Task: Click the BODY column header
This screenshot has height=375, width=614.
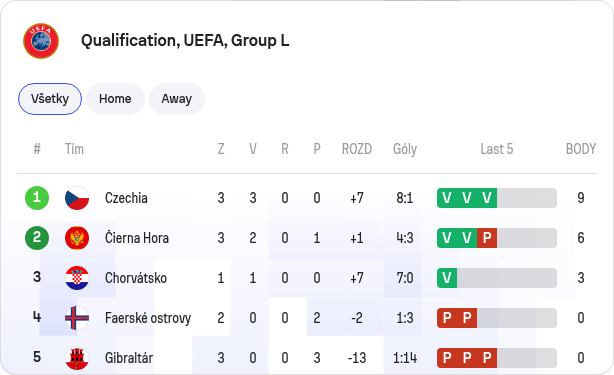Action: pos(581,149)
